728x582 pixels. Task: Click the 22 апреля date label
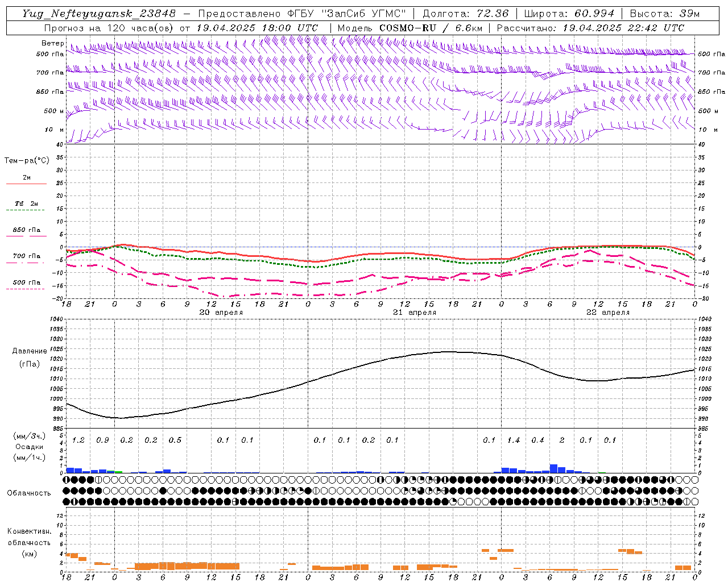coord(608,313)
